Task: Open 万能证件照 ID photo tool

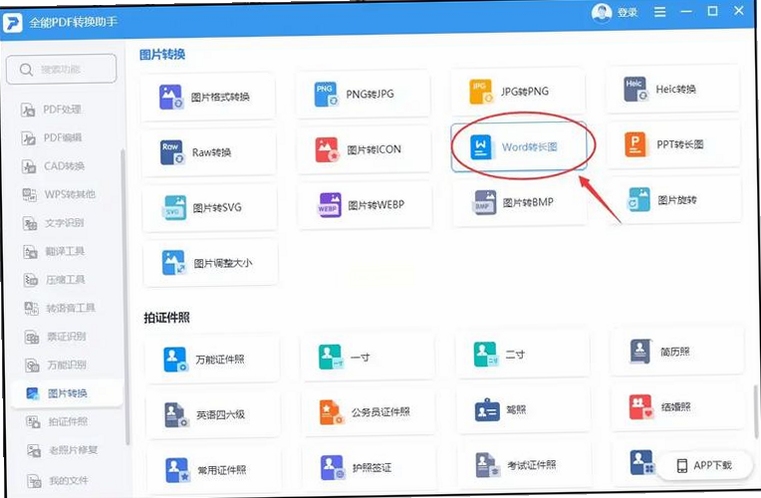Action: point(213,359)
